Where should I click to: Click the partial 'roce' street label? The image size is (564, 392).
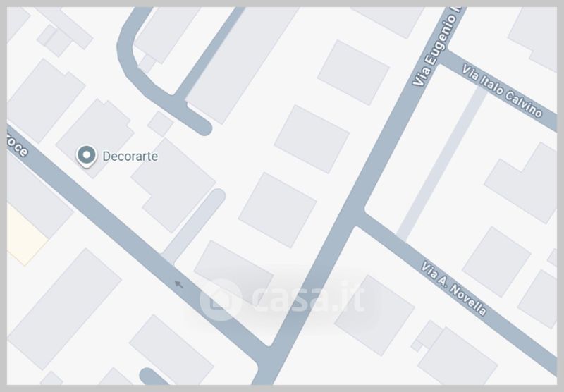(x=17, y=145)
